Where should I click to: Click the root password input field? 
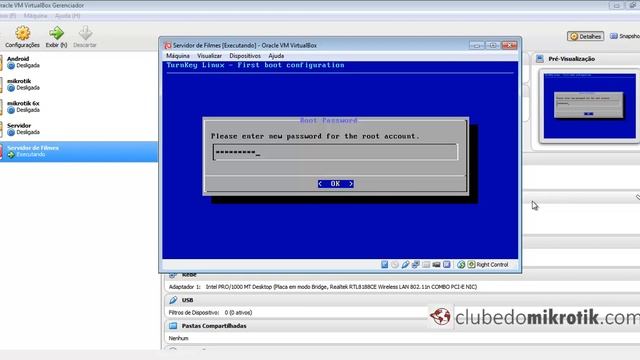[x=335, y=152]
